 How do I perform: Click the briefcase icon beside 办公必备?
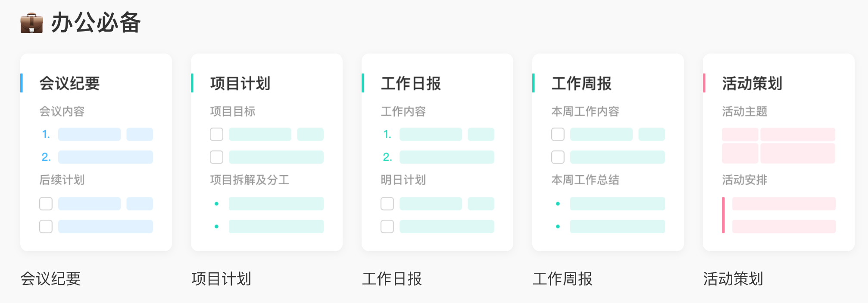[31, 23]
